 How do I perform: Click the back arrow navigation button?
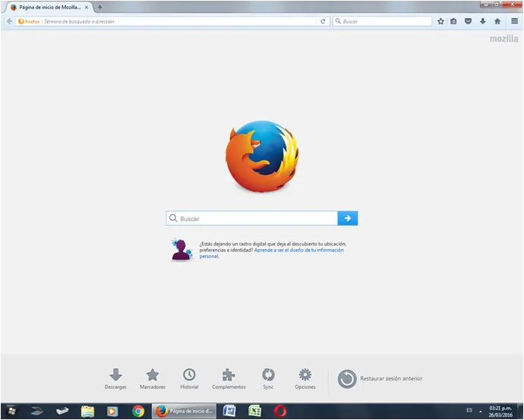pyautogui.click(x=9, y=21)
